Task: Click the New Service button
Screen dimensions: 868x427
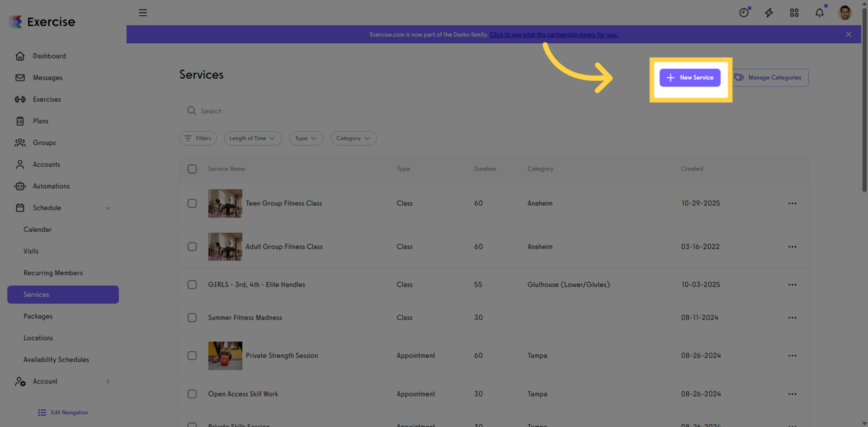Action: (690, 78)
